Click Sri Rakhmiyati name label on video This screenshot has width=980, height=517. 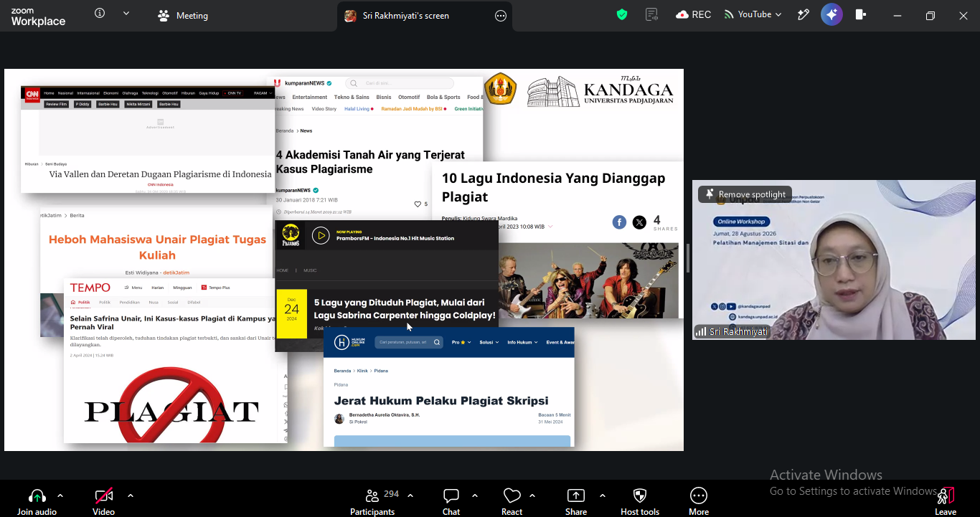click(738, 332)
